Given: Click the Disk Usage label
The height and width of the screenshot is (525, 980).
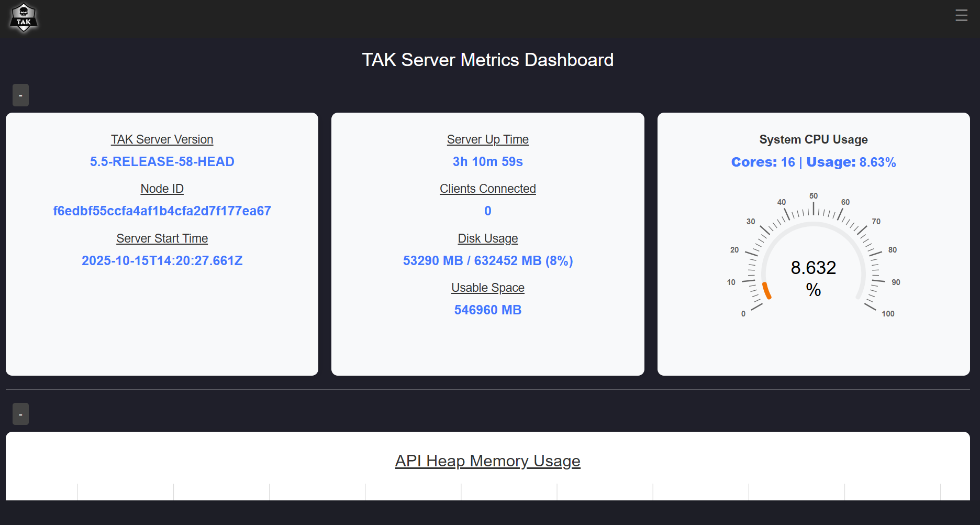Looking at the screenshot, I should [x=487, y=238].
